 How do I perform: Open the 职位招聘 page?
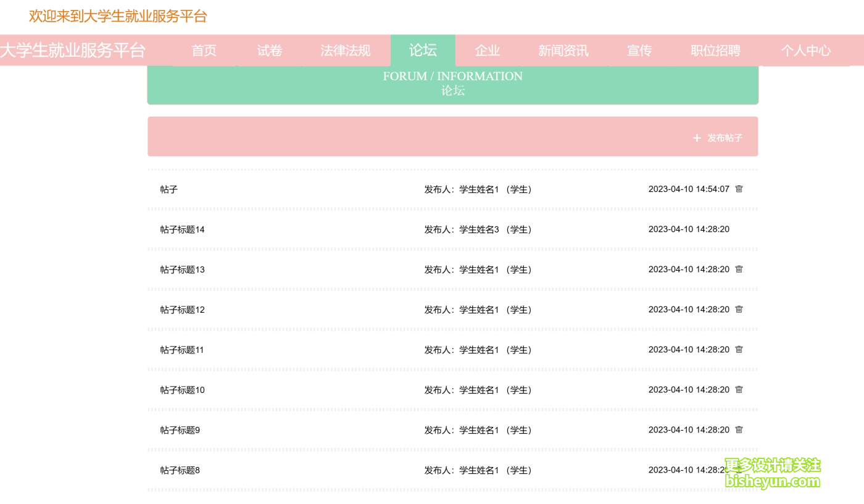pyautogui.click(x=715, y=51)
